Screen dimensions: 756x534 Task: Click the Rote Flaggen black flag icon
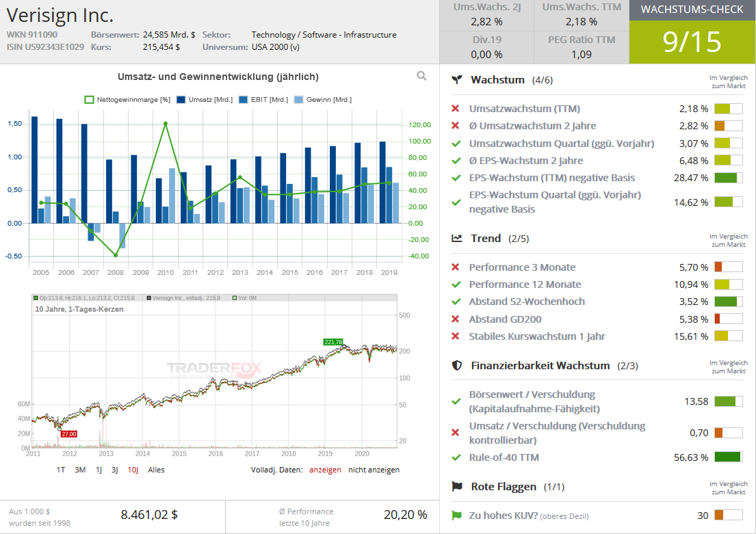pos(456,487)
